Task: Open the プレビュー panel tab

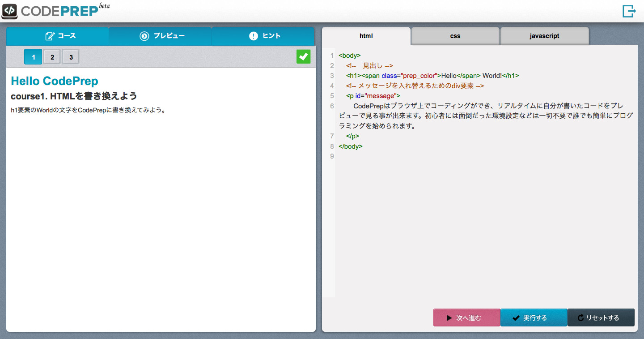Action: (160, 35)
